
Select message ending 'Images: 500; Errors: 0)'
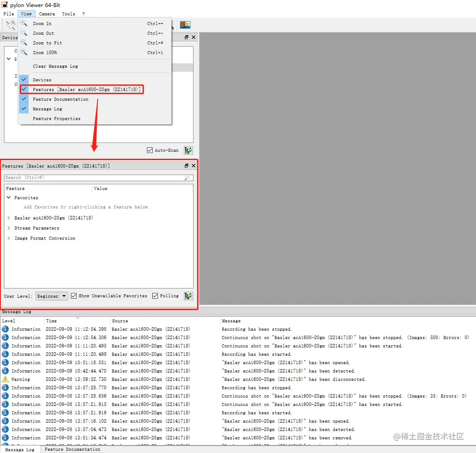345,337
